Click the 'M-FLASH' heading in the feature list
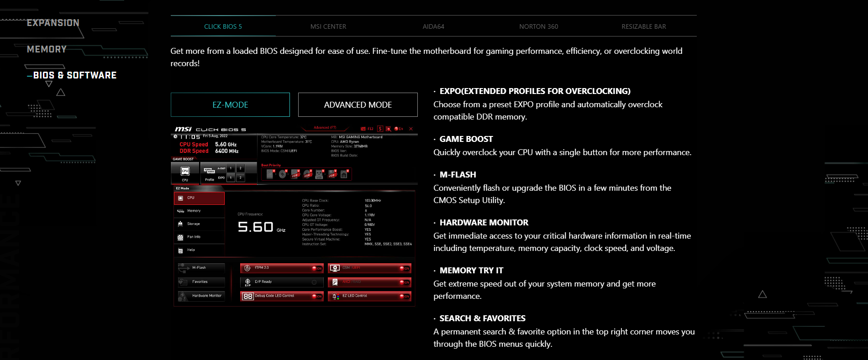 tap(458, 175)
